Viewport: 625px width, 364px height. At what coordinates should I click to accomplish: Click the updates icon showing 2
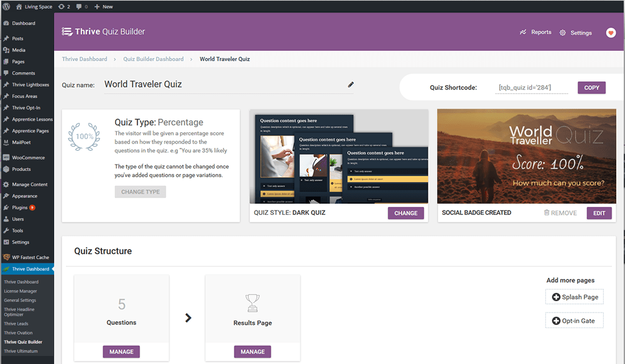62,6
